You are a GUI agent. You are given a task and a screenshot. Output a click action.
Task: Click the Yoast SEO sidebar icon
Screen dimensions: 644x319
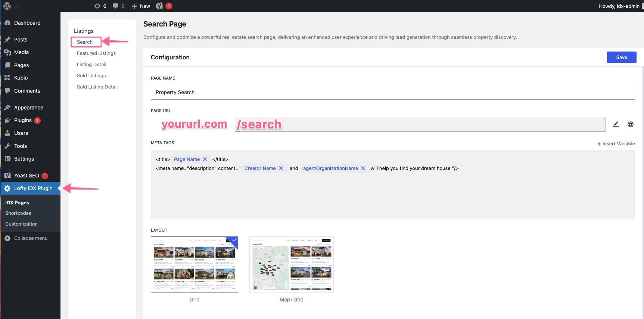[7, 176]
